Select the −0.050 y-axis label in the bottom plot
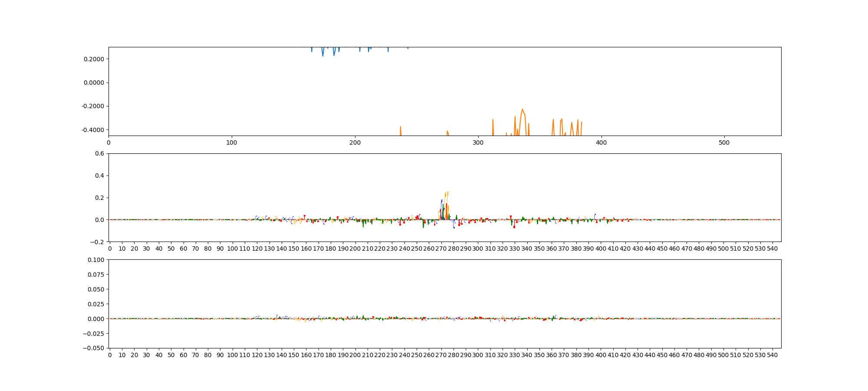 coord(95,348)
